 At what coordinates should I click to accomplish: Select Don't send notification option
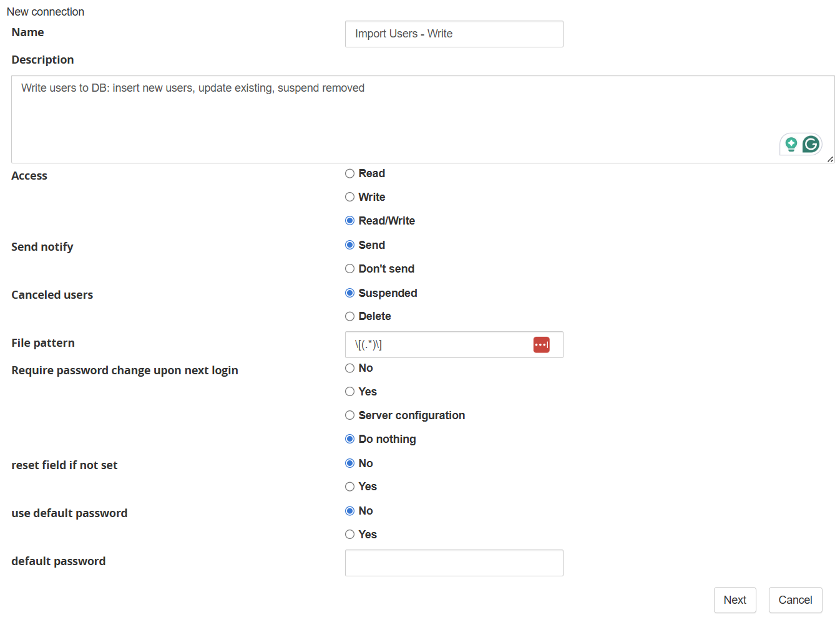tap(350, 269)
